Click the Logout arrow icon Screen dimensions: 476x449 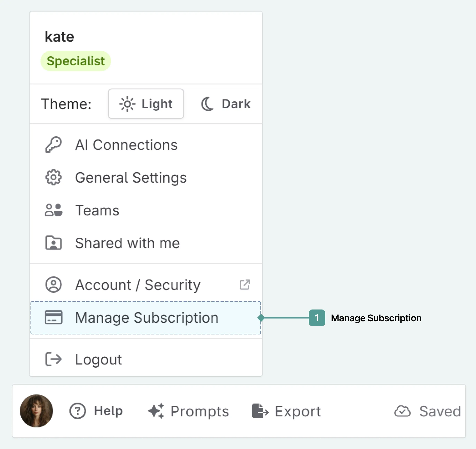[54, 359]
